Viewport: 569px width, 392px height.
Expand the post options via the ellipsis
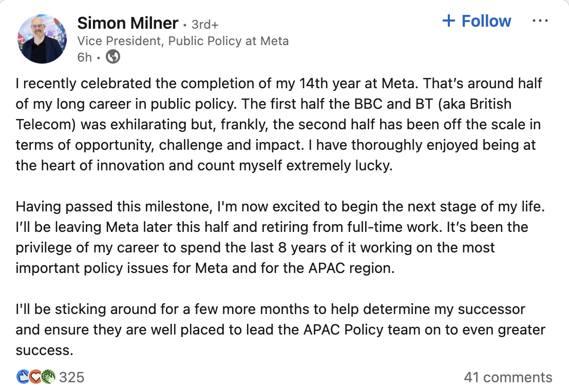pyautogui.click(x=541, y=19)
